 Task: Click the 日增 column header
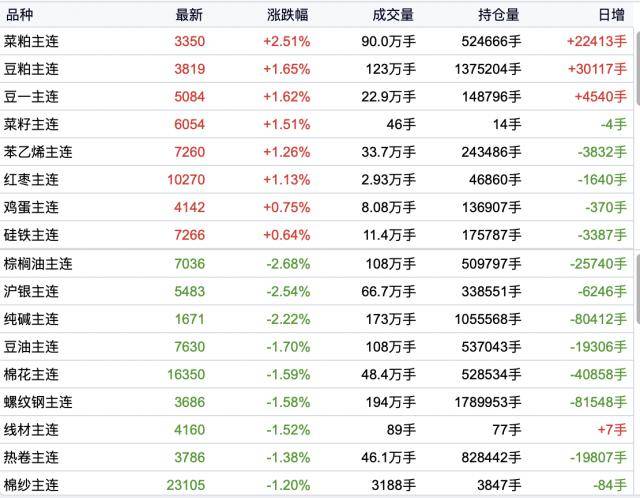point(611,15)
